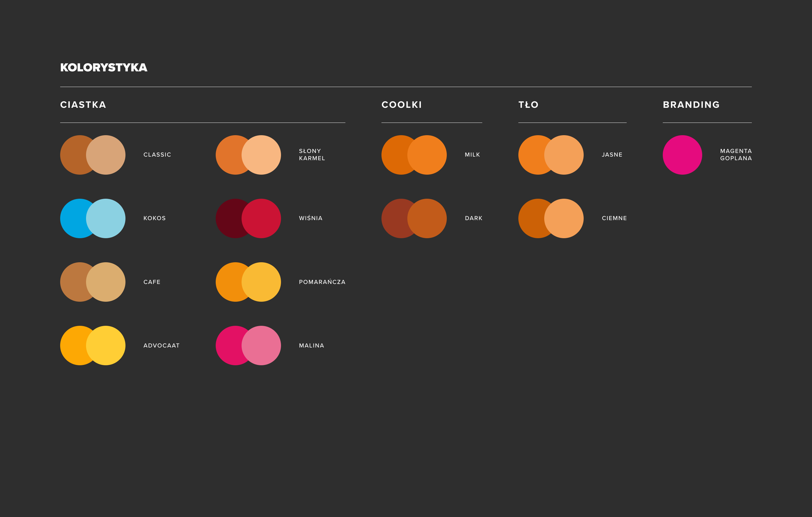The image size is (812, 517).
Task: Click the light tan Classic swatch
Action: (106, 155)
